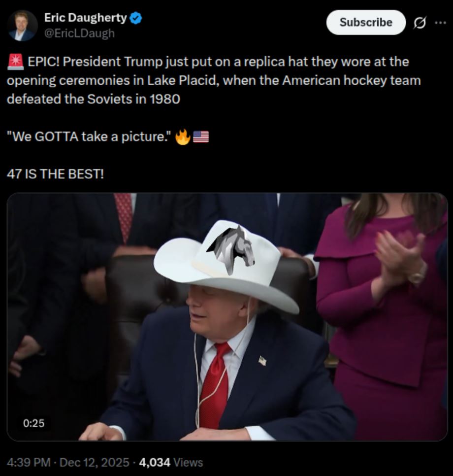This screenshot has width=453, height=476.
Task: Open the @EricLDaugh handle link
Action: coord(79,33)
